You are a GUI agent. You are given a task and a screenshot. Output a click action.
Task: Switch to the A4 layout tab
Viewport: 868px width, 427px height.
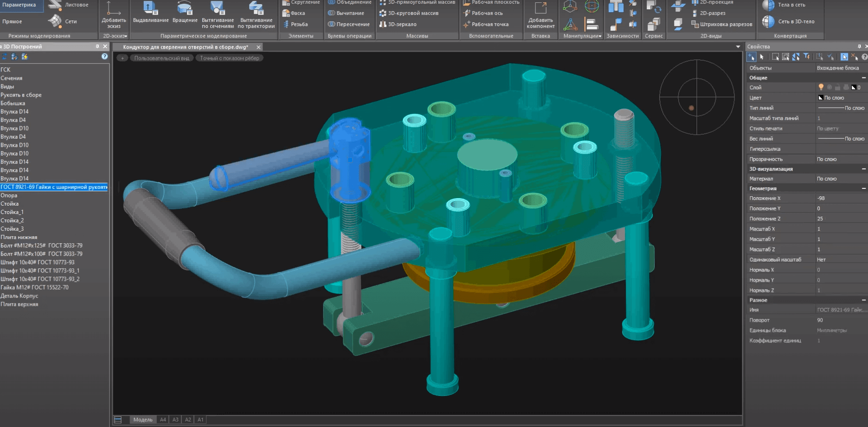pos(163,420)
